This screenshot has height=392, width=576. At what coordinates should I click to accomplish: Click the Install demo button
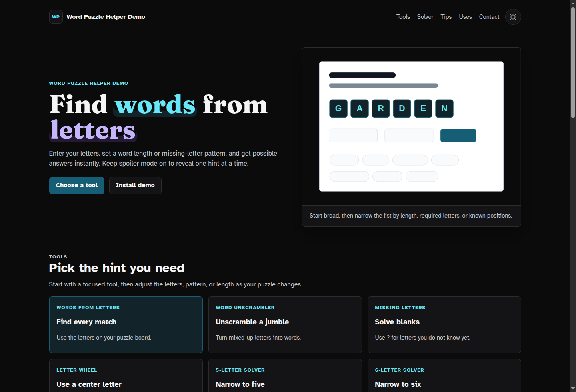click(135, 186)
